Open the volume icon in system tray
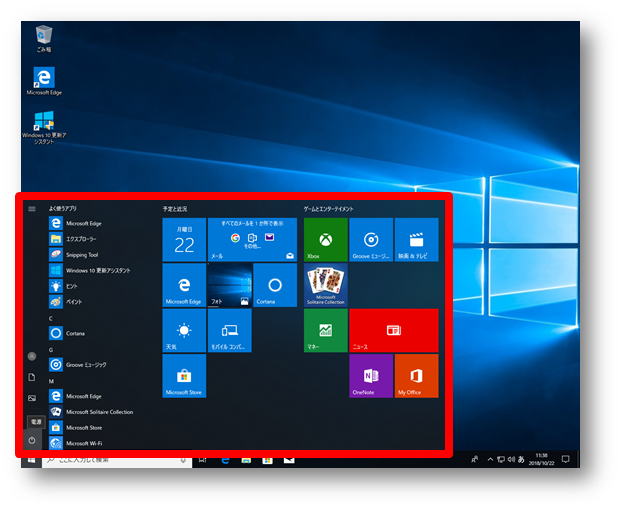This screenshot has width=622, height=510. pos(511,459)
